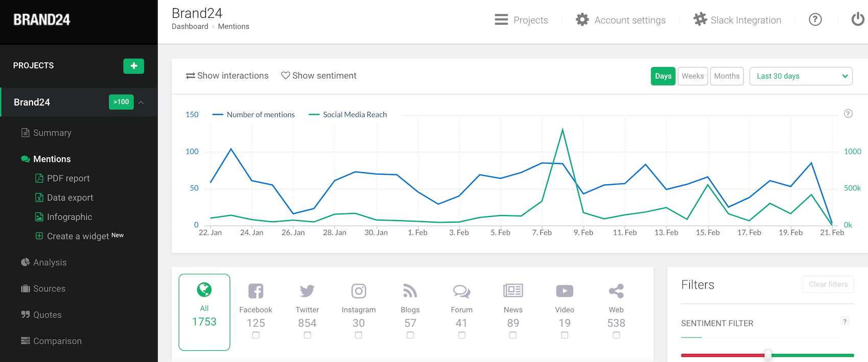The height and width of the screenshot is (362, 868).
Task: Open Summary in the sidebar
Action: click(52, 133)
